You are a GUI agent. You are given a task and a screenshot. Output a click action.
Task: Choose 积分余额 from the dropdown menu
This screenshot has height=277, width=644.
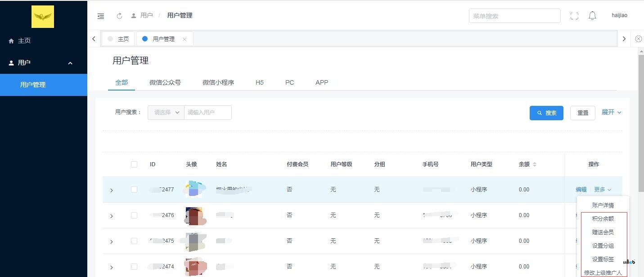pos(603,219)
